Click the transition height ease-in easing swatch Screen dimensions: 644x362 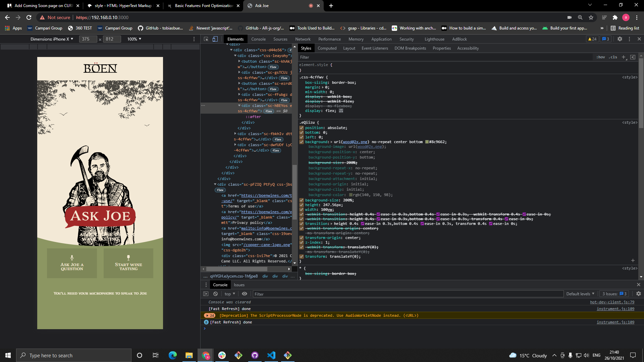363,224
